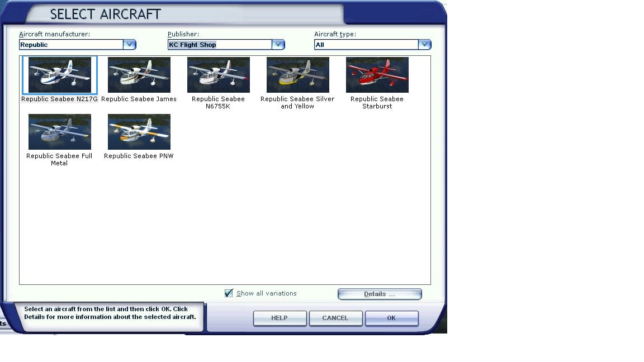Viewport: 644px width, 362px height.
Task: Pick the Republic Seabee PNW thumbnail
Action: tap(139, 132)
